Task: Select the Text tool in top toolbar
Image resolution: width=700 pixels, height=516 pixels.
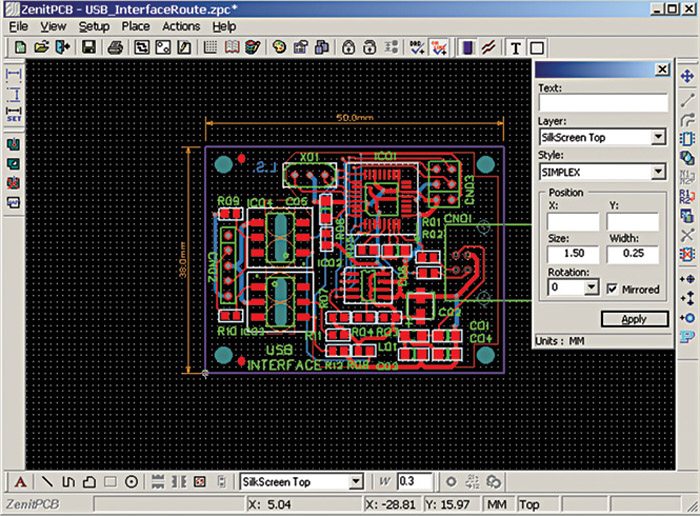Action: 516,47
